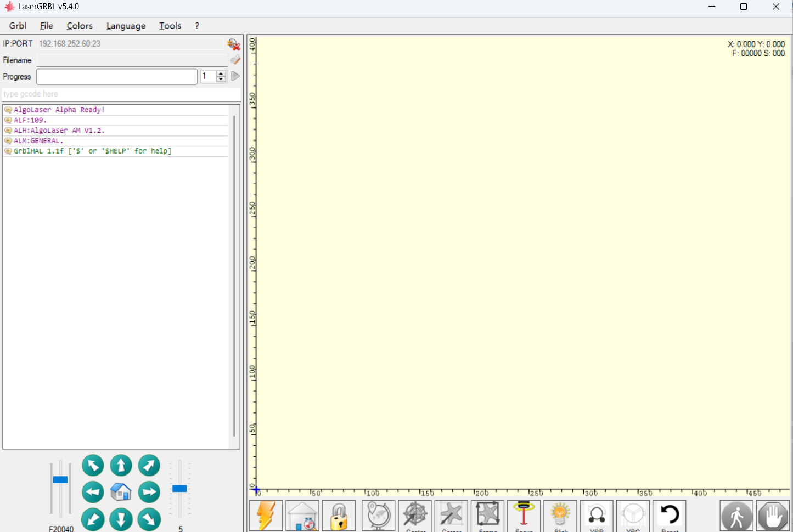Click the padlock unlock button
The width and height of the screenshot is (793, 532).
click(339, 516)
